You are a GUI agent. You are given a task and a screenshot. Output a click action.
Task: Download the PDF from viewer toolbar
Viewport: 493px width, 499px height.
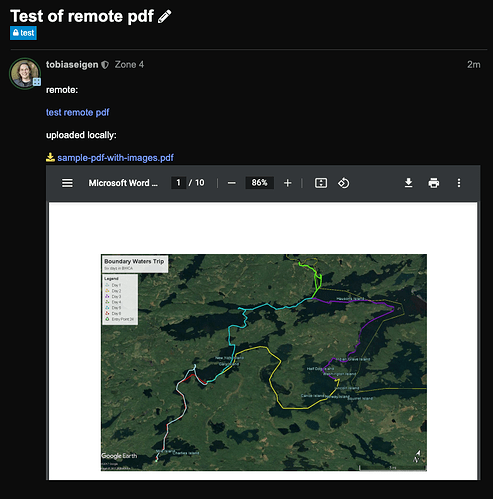(408, 183)
